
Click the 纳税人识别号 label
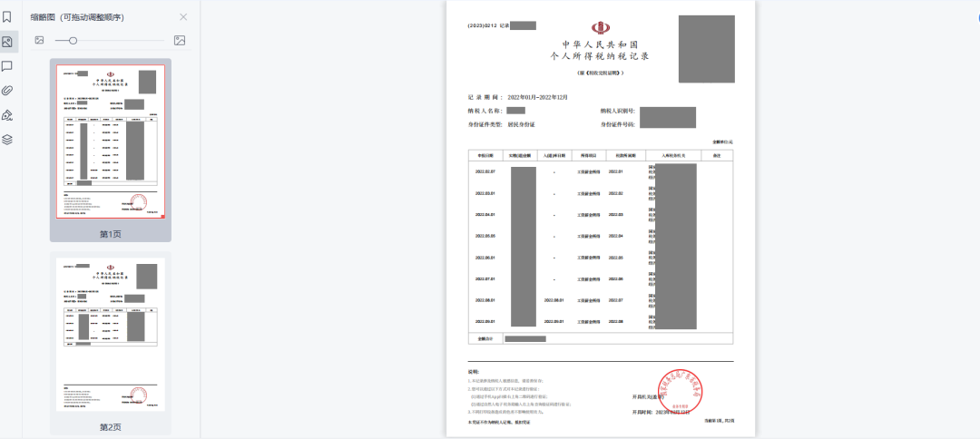point(618,111)
